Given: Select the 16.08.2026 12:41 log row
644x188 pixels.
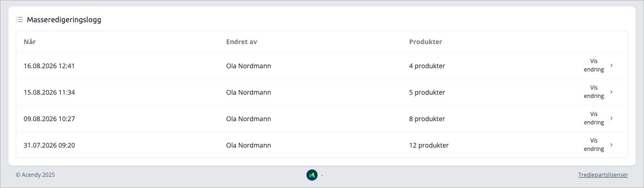Looking at the screenshot, I should click(322, 66).
